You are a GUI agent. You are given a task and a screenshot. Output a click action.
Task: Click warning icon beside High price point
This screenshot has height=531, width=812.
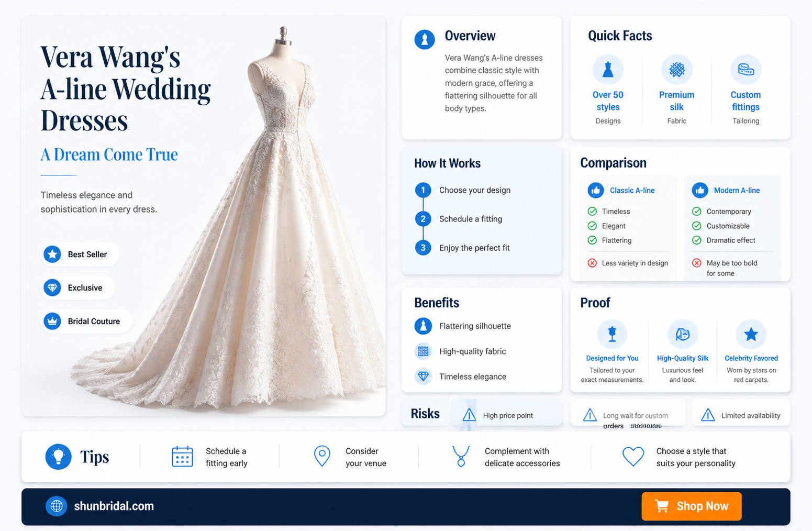coord(469,415)
